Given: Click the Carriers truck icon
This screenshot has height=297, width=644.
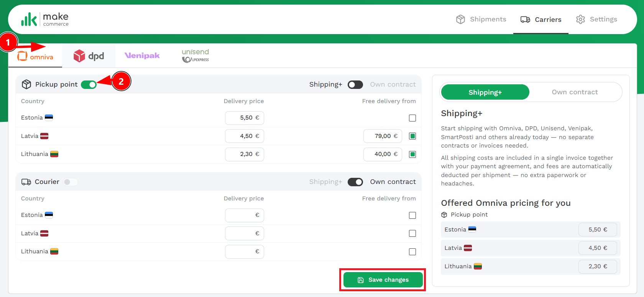Looking at the screenshot, I should coord(525,20).
